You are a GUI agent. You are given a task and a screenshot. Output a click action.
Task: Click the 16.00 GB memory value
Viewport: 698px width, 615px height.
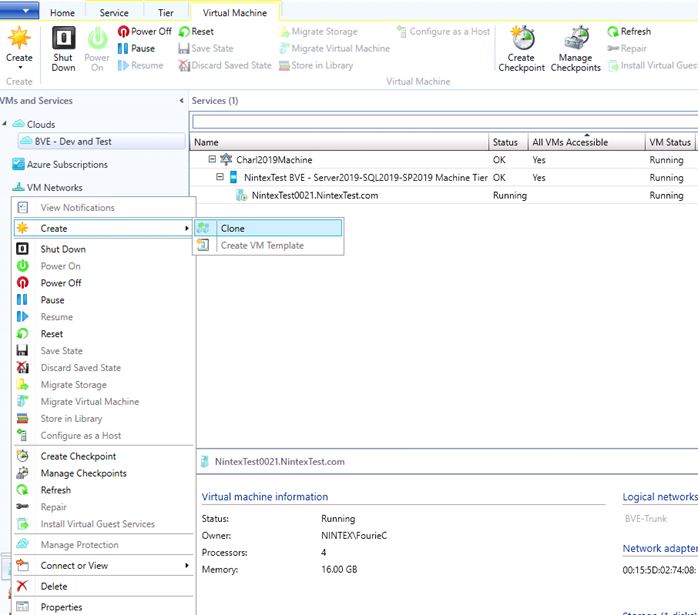click(339, 570)
